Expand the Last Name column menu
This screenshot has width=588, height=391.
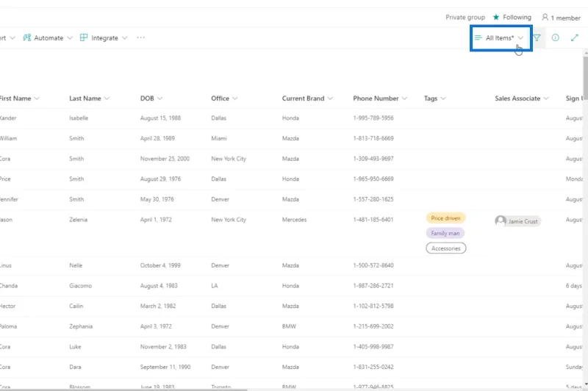pyautogui.click(x=107, y=98)
